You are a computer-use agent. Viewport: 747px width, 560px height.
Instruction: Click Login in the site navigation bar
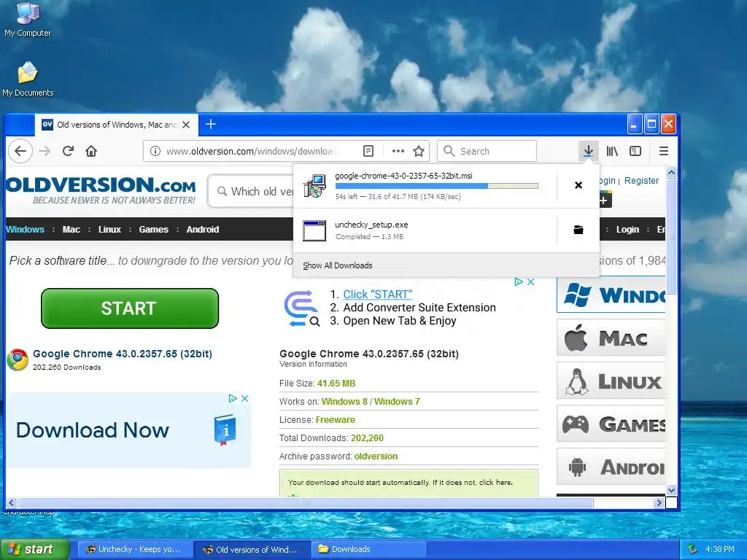point(627,230)
